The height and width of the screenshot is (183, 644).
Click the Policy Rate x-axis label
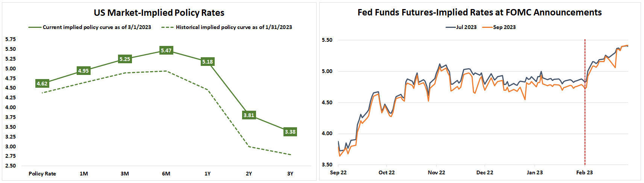(x=42, y=174)
